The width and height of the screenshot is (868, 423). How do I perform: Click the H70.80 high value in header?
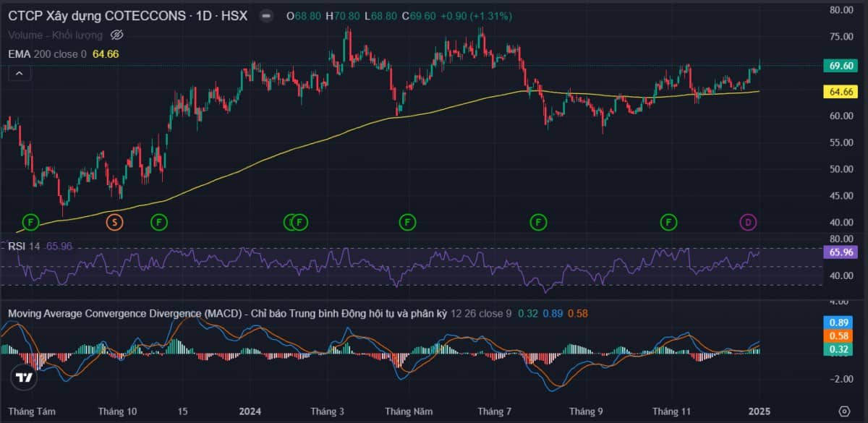coord(341,15)
